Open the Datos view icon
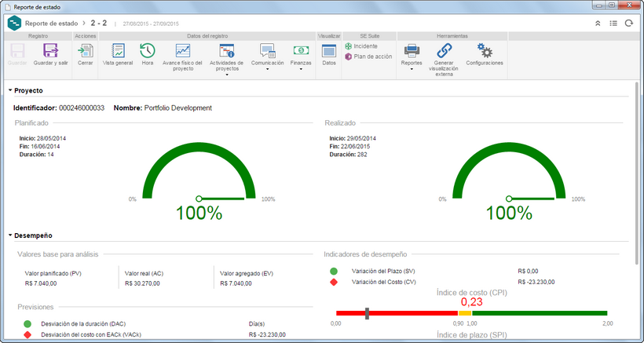644x343 pixels. click(329, 51)
